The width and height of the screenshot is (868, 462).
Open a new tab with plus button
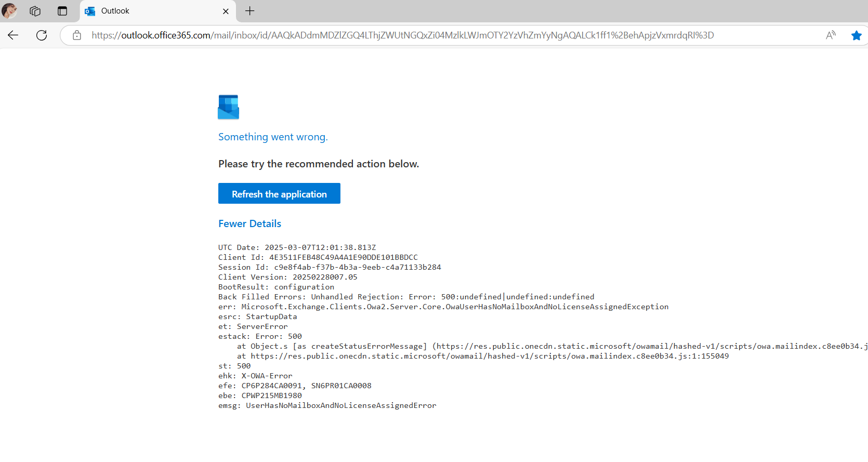(x=250, y=11)
